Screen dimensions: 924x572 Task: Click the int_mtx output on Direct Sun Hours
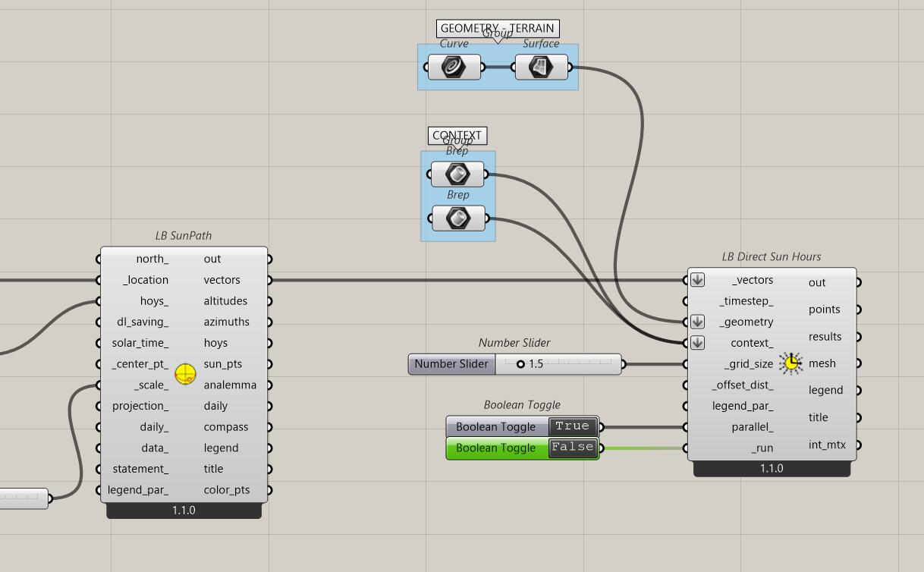pos(827,445)
